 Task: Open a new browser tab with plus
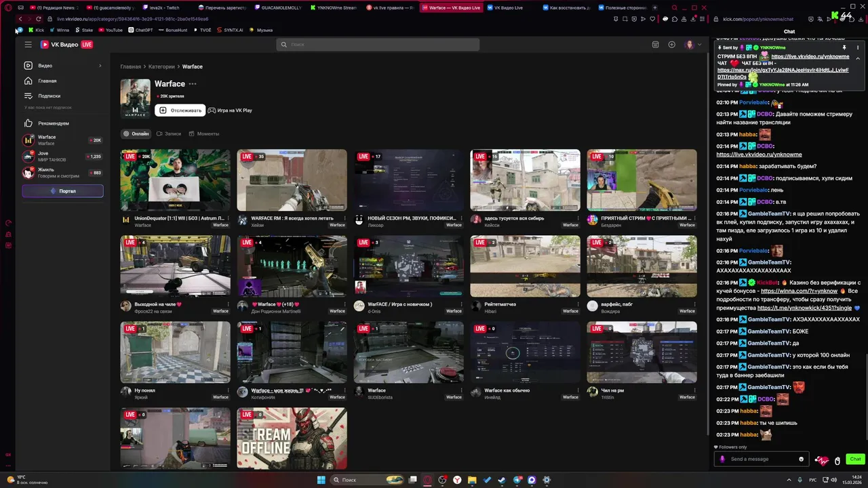pyautogui.click(x=654, y=7)
